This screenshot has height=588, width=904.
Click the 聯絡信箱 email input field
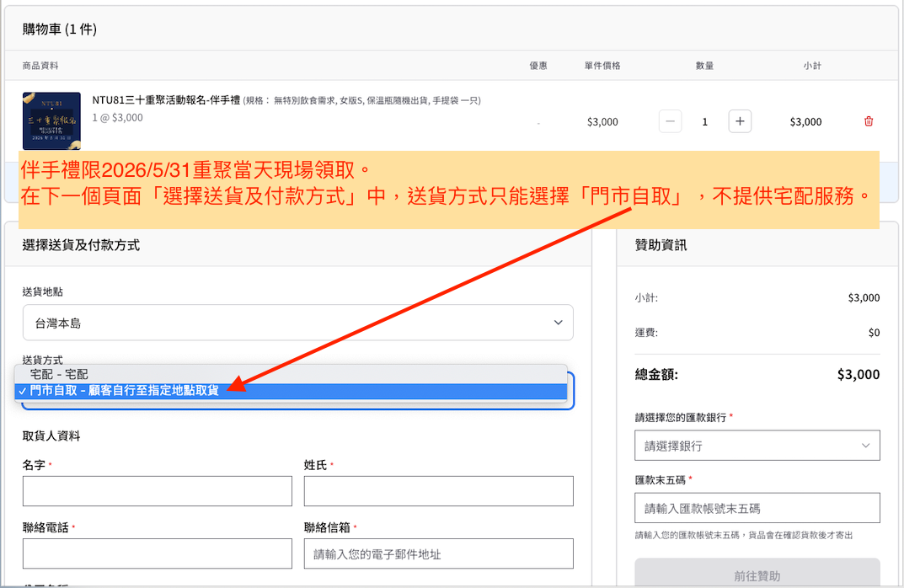click(x=438, y=553)
